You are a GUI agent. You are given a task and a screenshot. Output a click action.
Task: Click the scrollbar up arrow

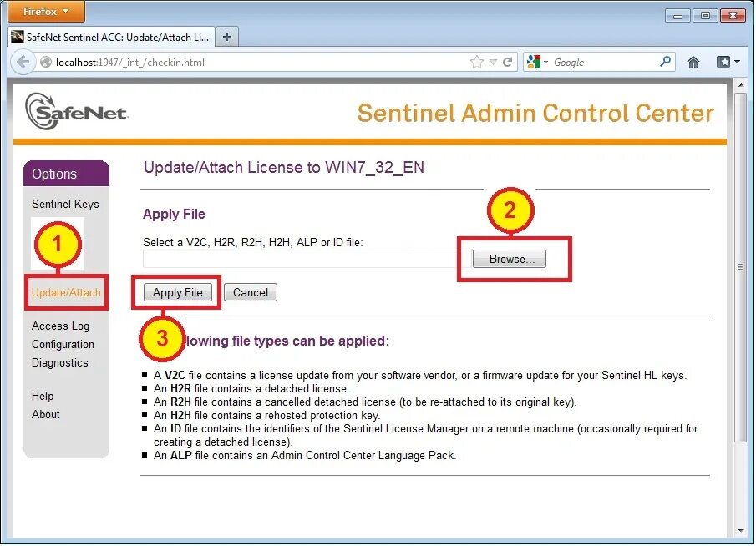741,85
